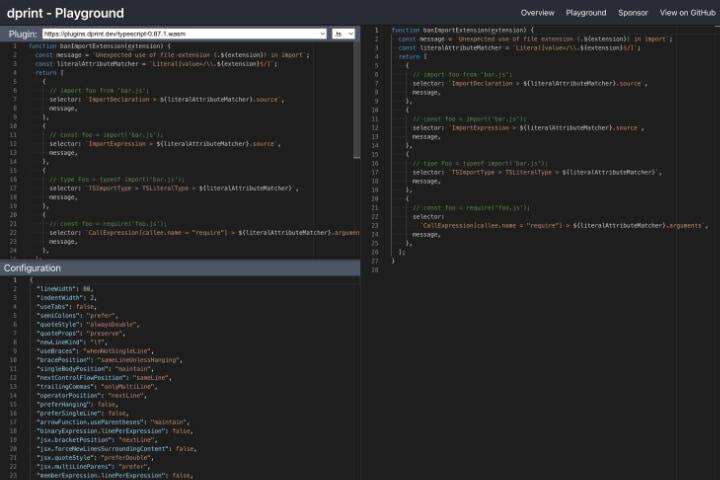Open the Sponsor link in header
Viewport: 720px width, 480px height.
pyautogui.click(x=633, y=13)
